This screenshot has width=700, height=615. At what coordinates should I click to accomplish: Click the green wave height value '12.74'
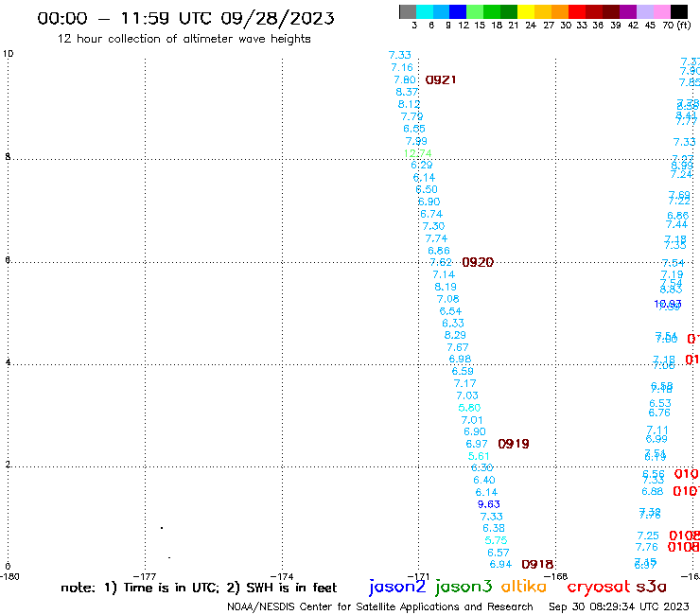tap(417, 153)
